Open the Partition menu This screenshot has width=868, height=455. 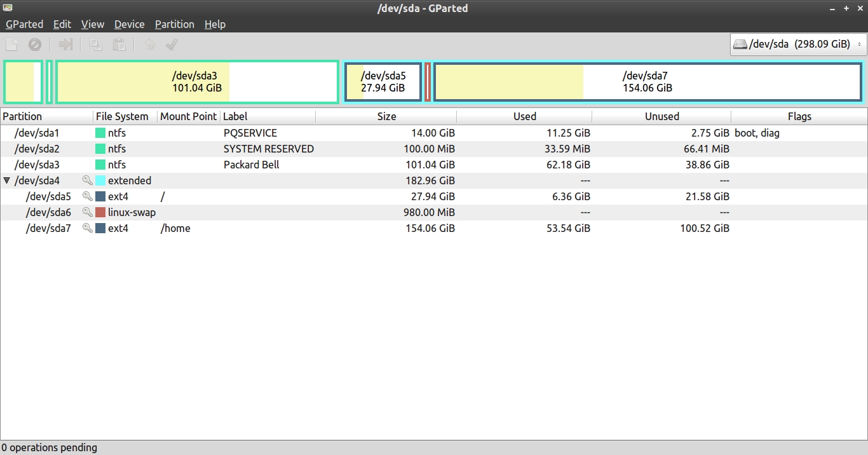tap(174, 24)
